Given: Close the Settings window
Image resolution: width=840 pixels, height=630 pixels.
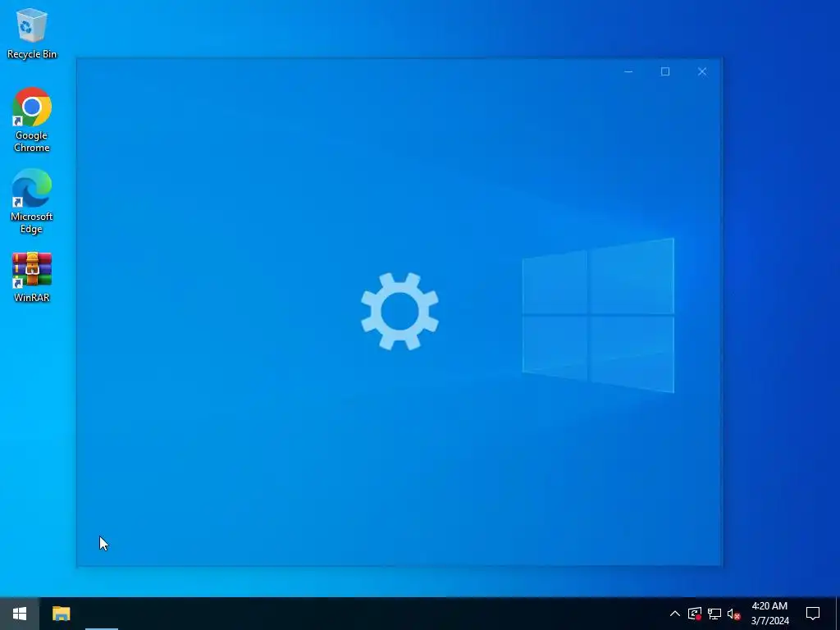Looking at the screenshot, I should coord(702,72).
